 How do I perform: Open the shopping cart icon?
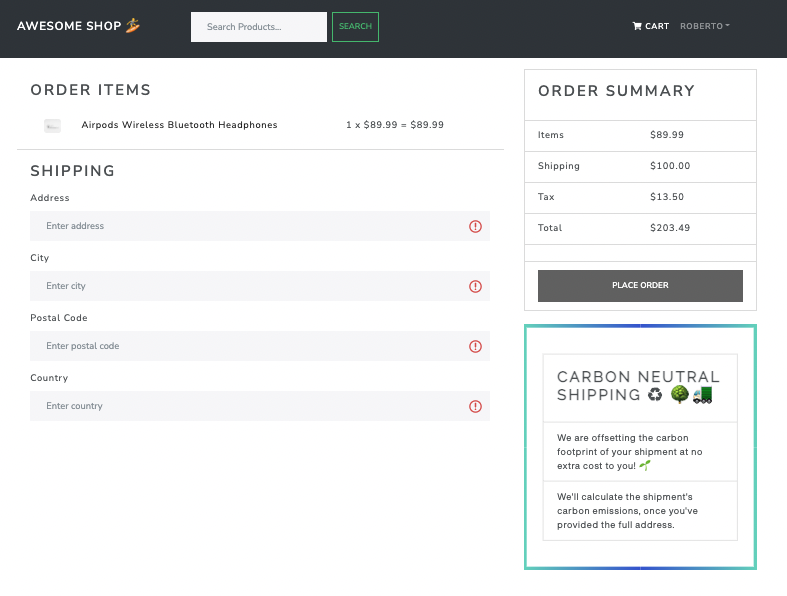[637, 26]
